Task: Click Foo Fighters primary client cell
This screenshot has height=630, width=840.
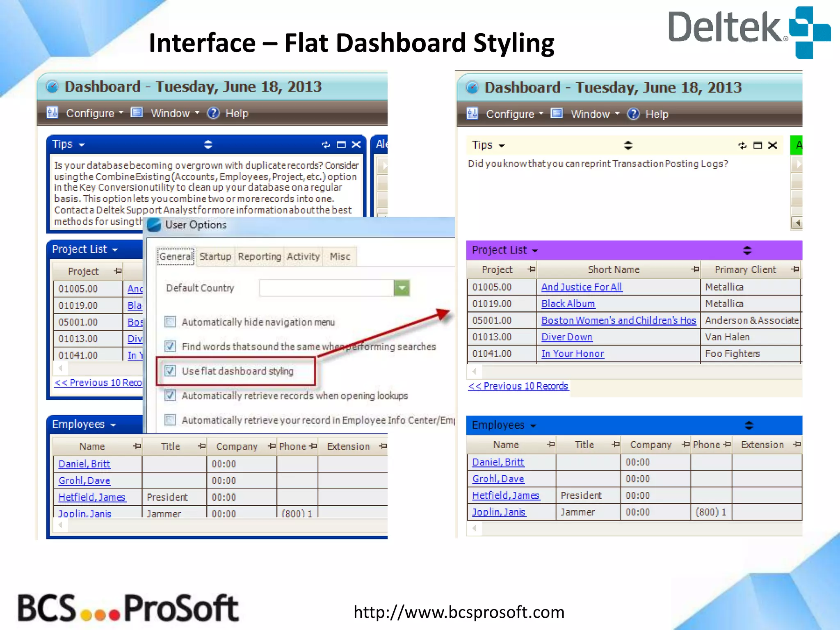Action: tap(750, 354)
